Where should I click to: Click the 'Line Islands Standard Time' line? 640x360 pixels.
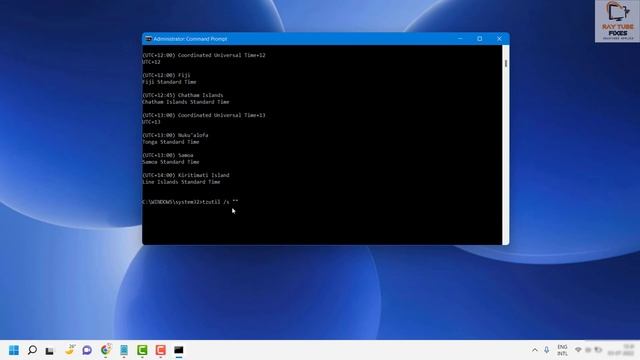(181, 182)
